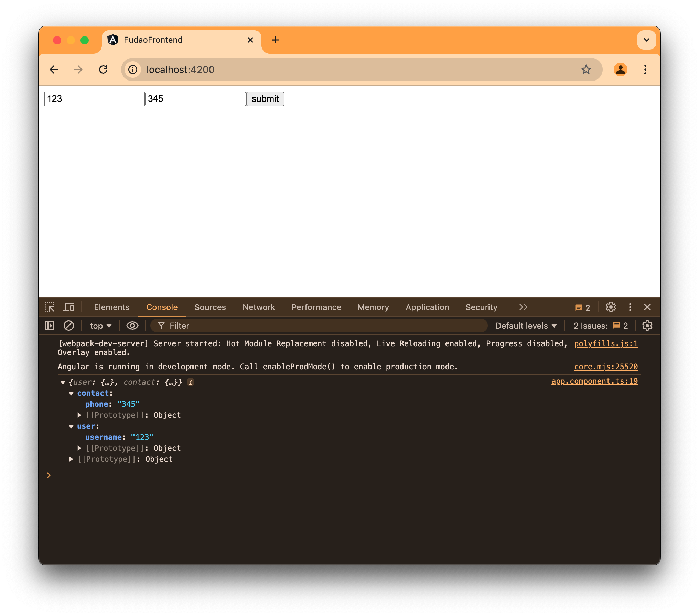Bookmark the current page
The width and height of the screenshot is (699, 616).
587,70
